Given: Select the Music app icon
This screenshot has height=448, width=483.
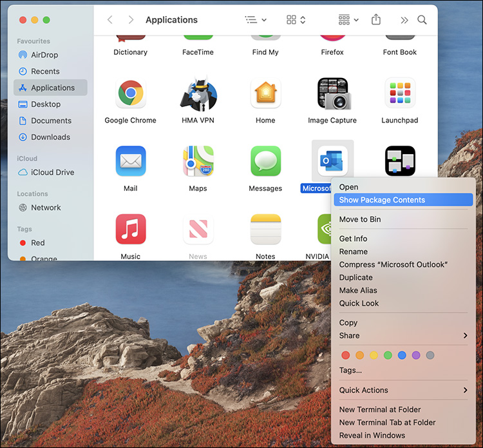Looking at the screenshot, I should tap(131, 229).
